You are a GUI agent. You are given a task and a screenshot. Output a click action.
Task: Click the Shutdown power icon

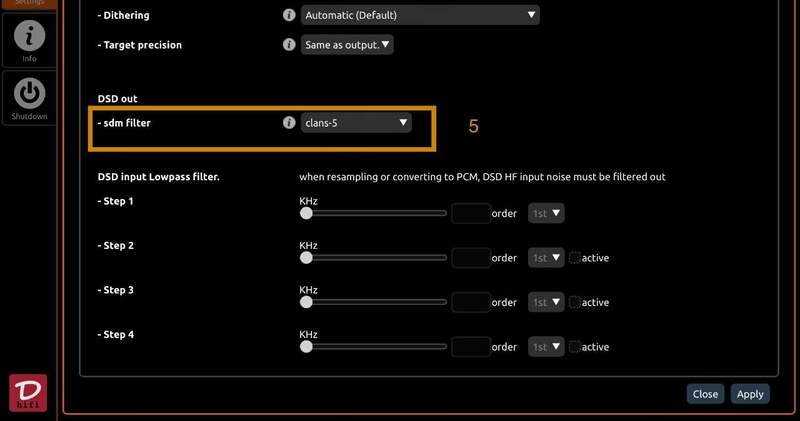(x=29, y=94)
